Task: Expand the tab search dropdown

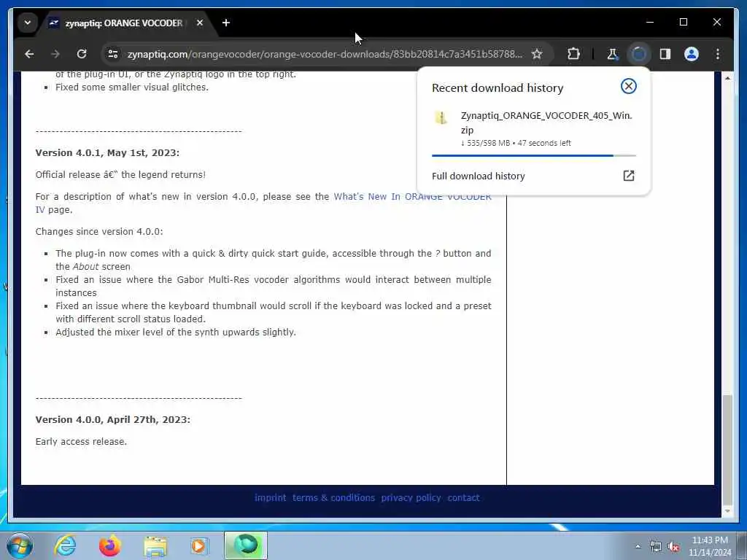Action: 28,23
